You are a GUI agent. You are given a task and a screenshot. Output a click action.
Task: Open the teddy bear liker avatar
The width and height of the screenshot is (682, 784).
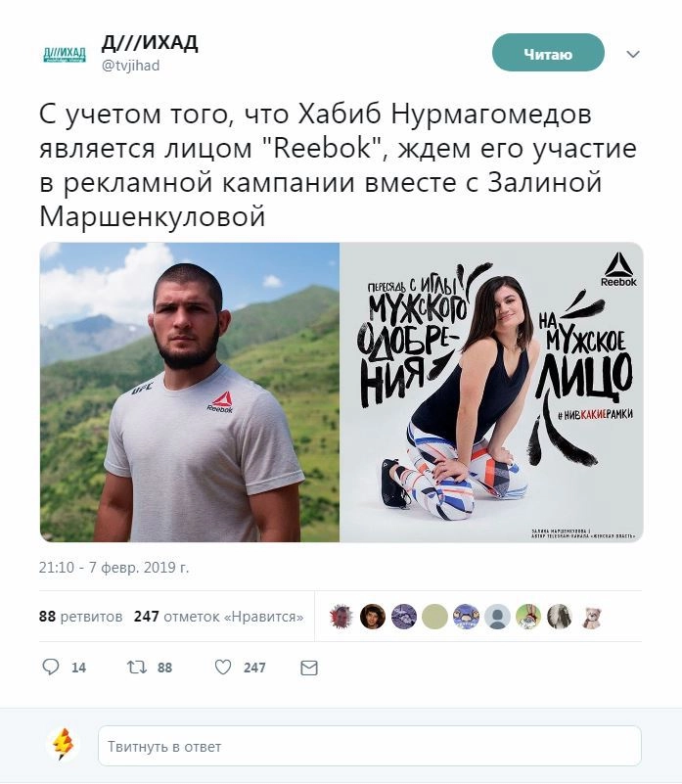tap(591, 617)
